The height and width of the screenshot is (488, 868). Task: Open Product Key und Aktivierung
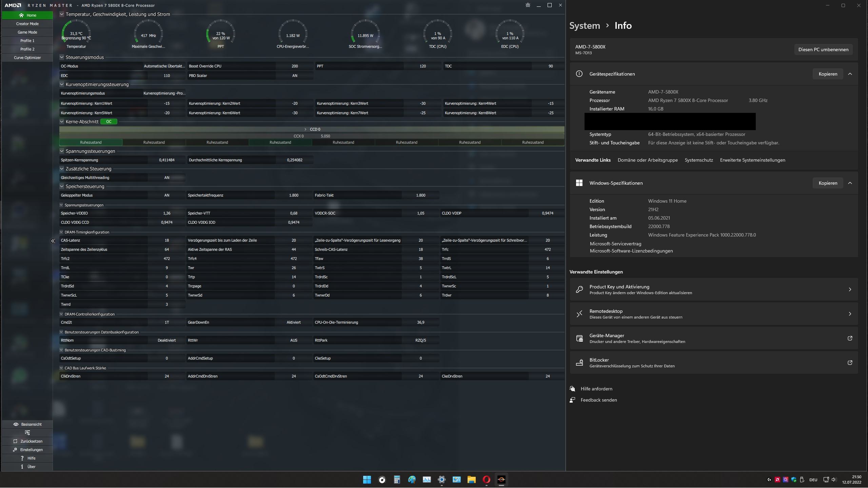714,289
